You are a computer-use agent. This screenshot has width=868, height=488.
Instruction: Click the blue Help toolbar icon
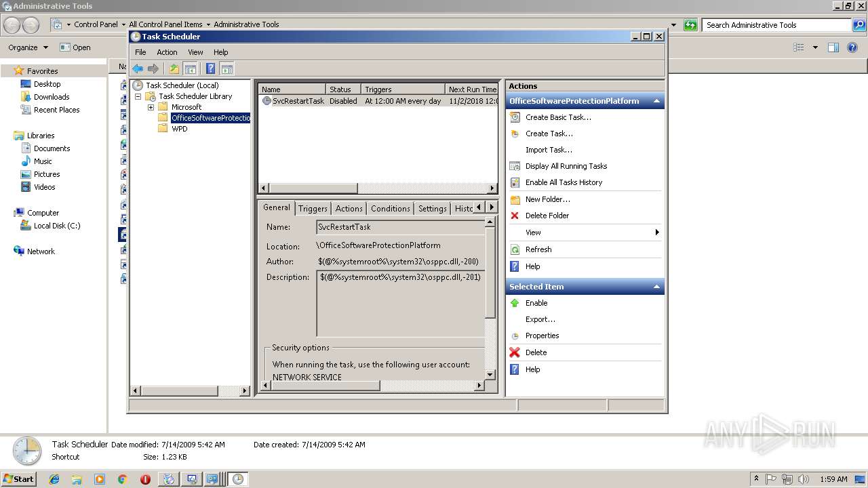point(211,68)
